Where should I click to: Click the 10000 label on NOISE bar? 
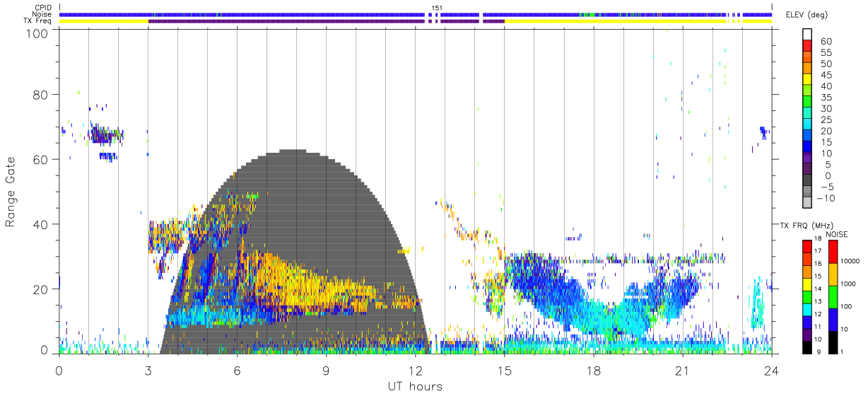[x=849, y=262]
